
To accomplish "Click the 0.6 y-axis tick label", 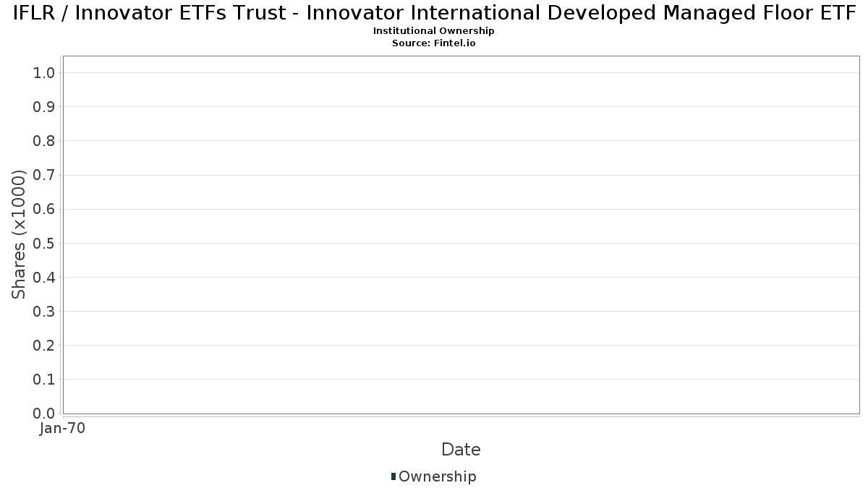I will click(x=44, y=209).
